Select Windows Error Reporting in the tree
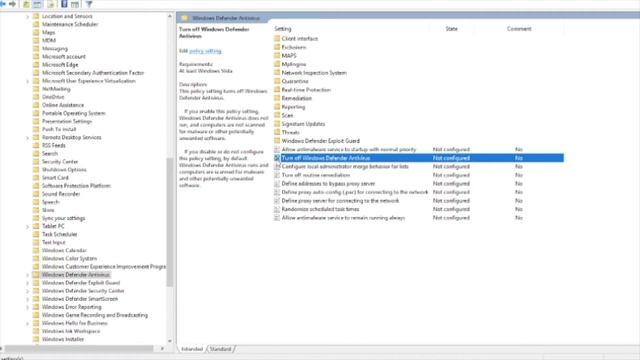Image resolution: width=640 pixels, height=360 pixels. click(x=71, y=307)
